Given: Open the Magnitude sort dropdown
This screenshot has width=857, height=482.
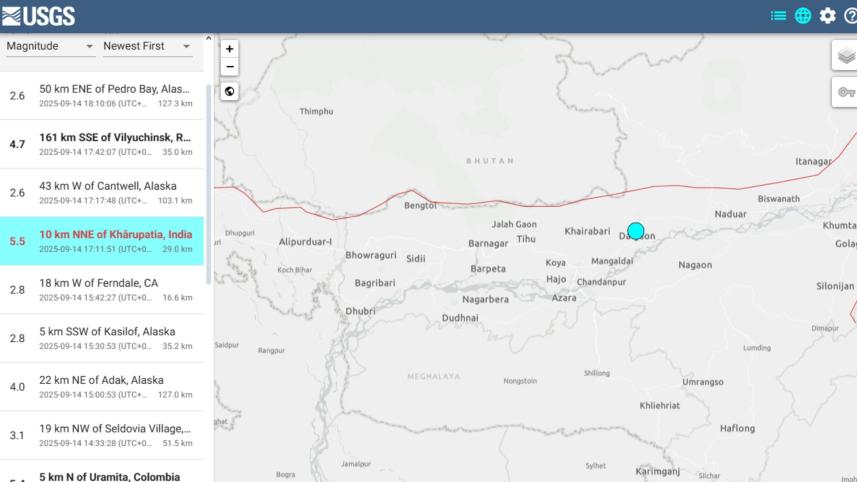Looking at the screenshot, I should point(50,47).
